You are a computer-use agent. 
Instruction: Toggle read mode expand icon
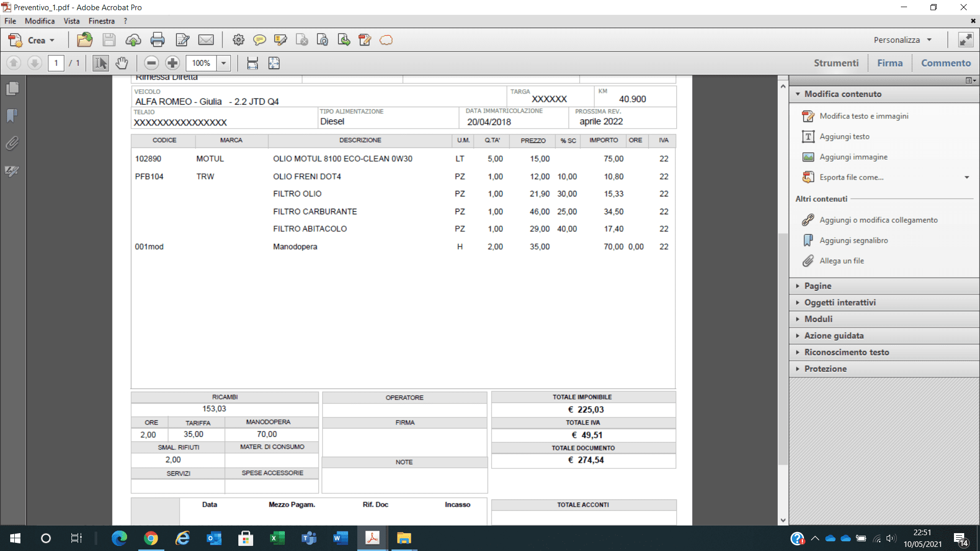coord(966,40)
